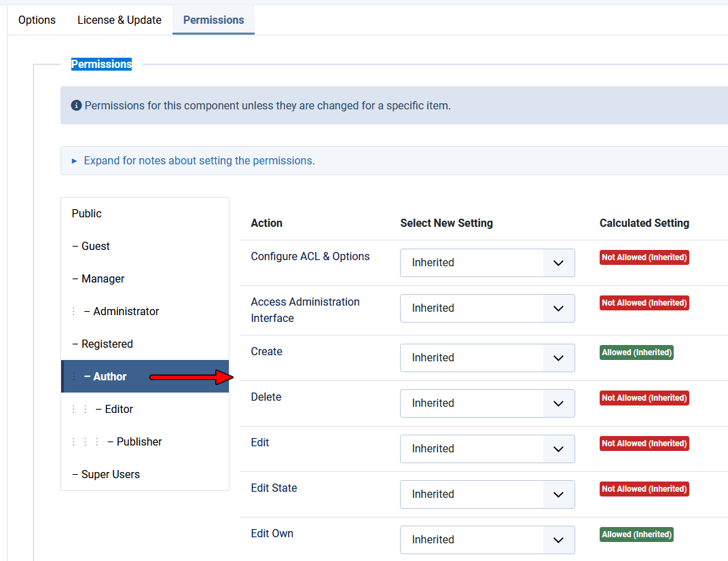Viewport: 728px width, 561px height.
Task: Choose the Manager user group
Action: (x=103, y=278)
